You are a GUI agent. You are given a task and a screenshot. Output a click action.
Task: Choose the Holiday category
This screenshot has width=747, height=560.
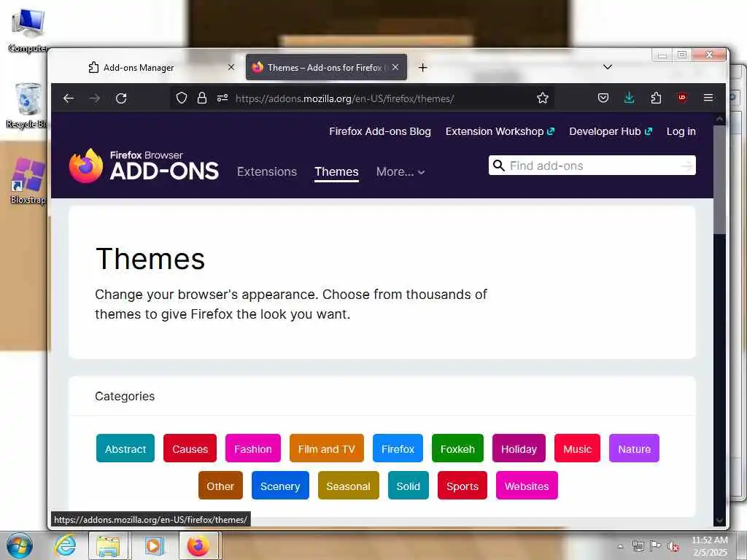coord(519,448)
